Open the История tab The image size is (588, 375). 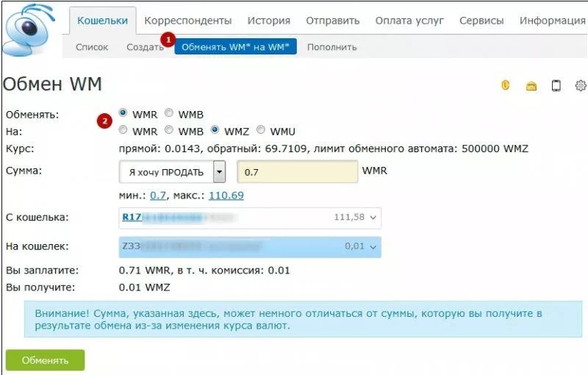click(269, 21)
